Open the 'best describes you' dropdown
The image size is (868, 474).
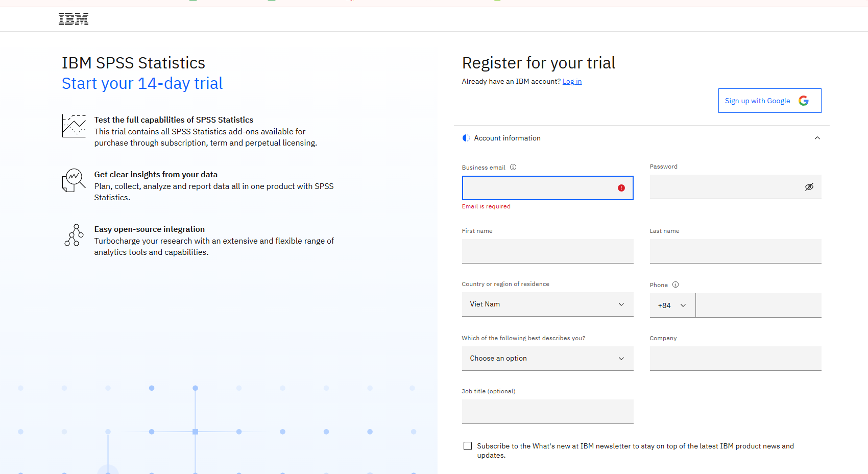click(x=547, y=359)
